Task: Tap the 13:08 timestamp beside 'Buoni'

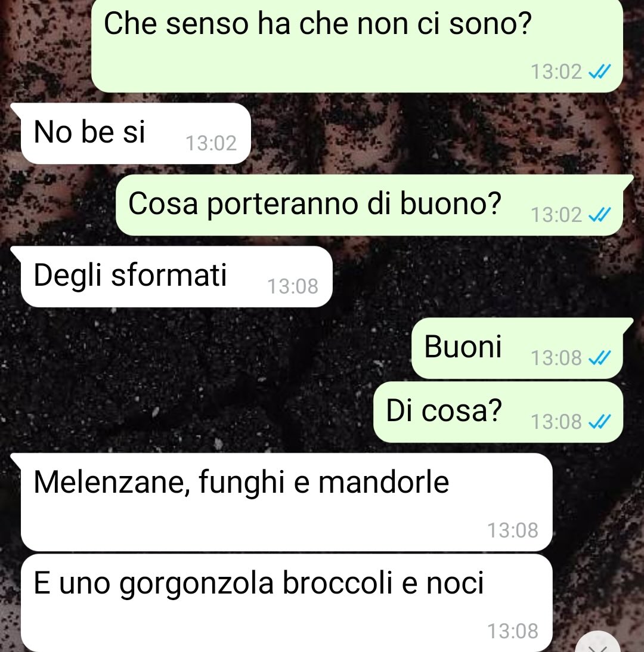Action: (x=556, y=357)
